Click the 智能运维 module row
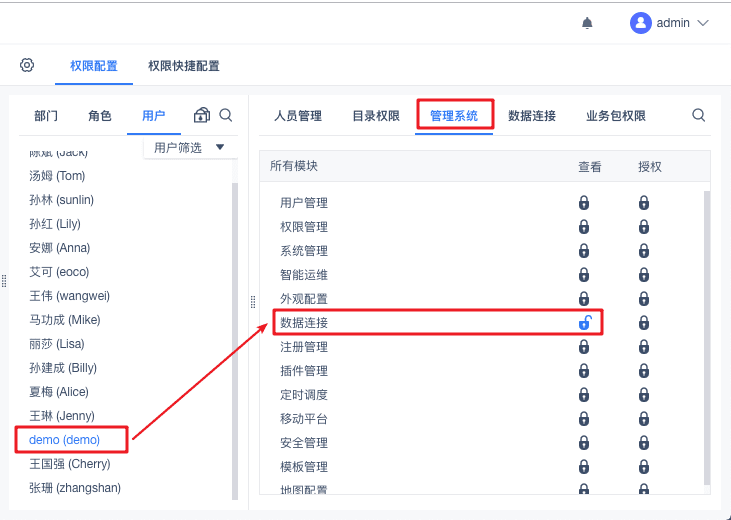The width and height of the screenshot is (731, 520). (x=304, y=275)
